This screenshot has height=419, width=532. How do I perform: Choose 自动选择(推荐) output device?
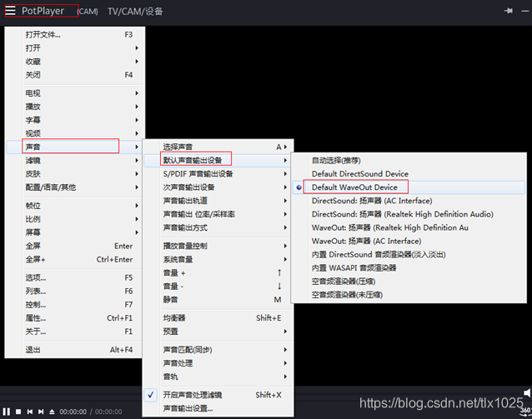point(409,160)
